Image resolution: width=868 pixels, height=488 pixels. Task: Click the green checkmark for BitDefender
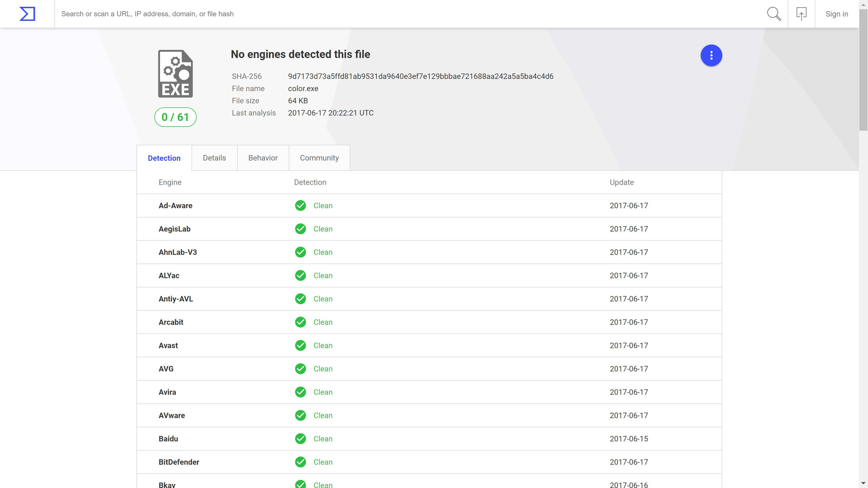[300, 462]
